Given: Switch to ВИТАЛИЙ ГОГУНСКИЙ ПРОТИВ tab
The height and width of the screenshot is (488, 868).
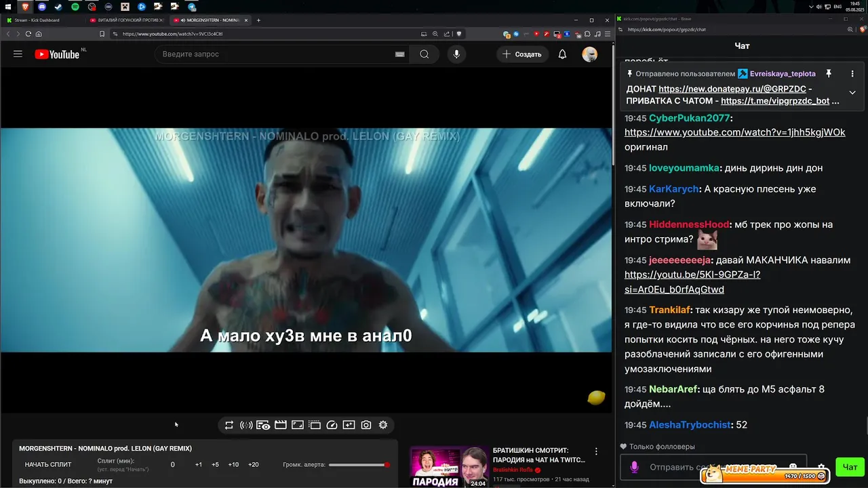Looking at the screenshot, I should (x=127, y=20).
